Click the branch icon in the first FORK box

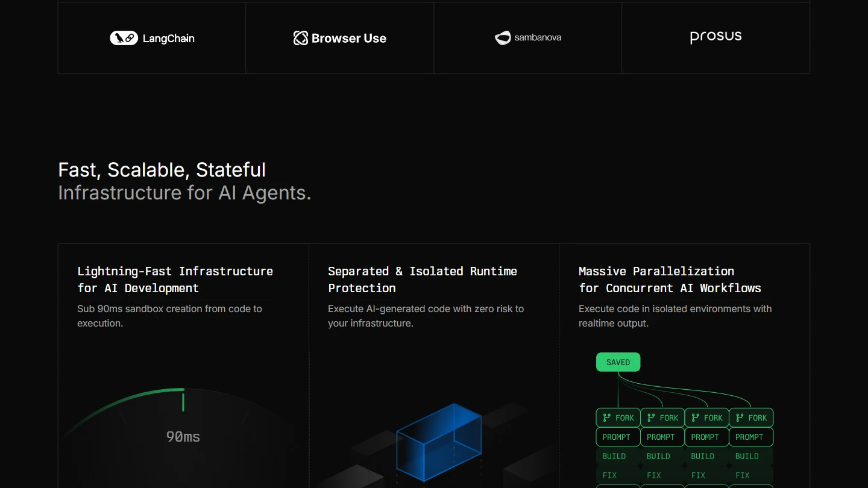tap(606, 418)
